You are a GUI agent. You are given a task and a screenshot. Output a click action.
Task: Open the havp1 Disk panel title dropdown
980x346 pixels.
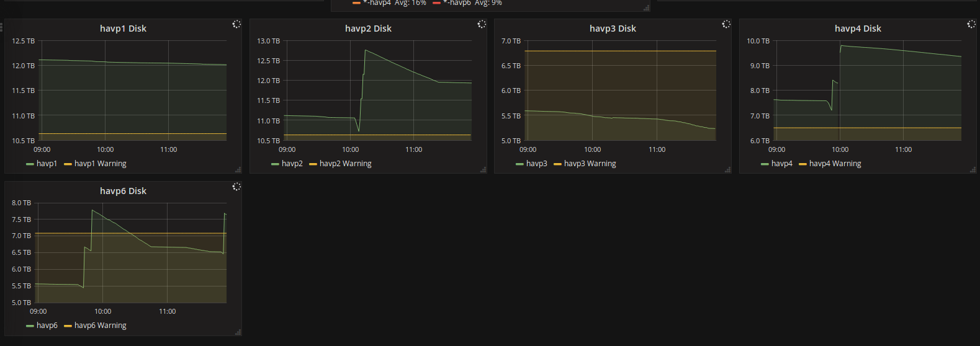pos(123,29)
